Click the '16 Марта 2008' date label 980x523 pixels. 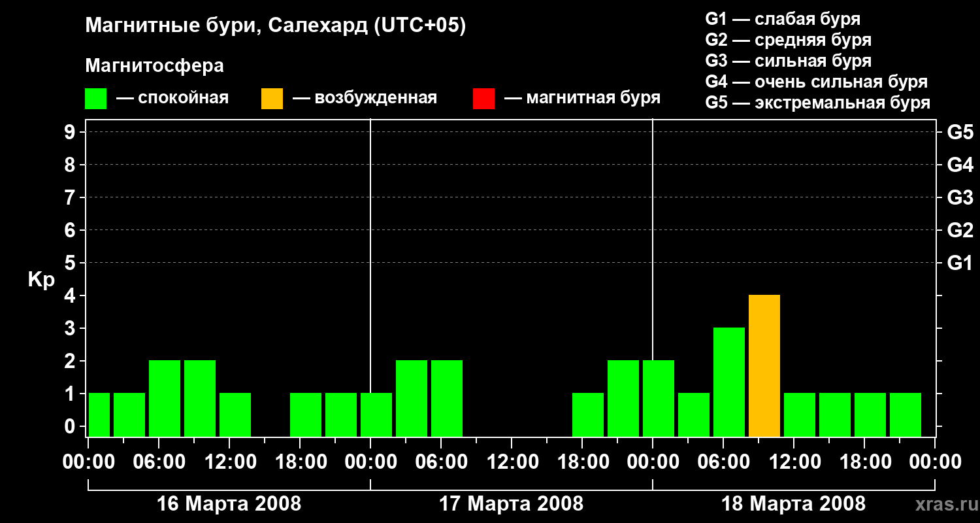(x=229, y=503)
